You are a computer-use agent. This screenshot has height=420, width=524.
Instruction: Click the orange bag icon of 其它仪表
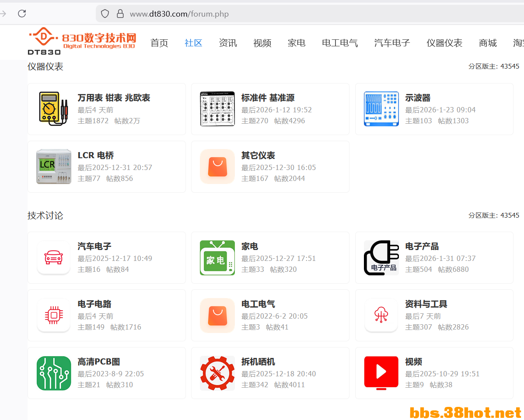pyautogui.click(x=217, y=167)
